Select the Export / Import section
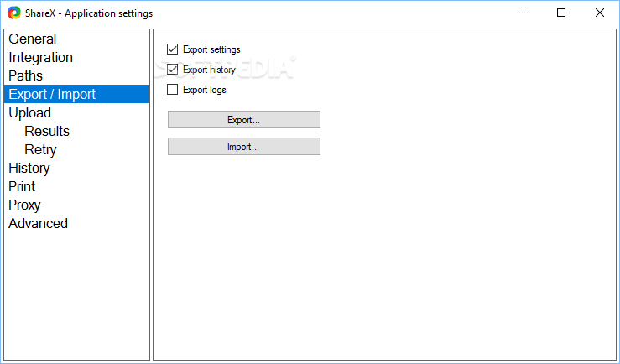Viewport: 620px width, 364px height. click(76, 94)
